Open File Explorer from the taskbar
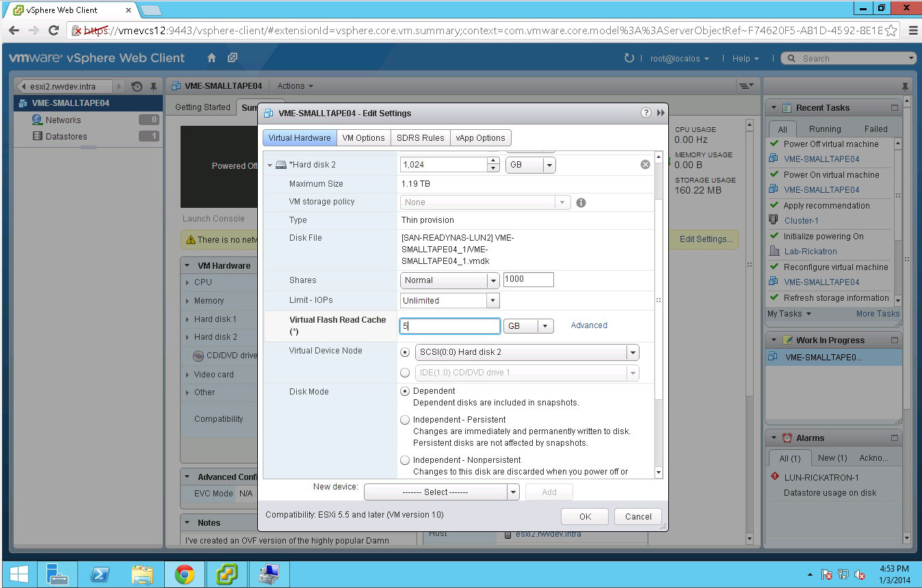 (x=142, y=574)
